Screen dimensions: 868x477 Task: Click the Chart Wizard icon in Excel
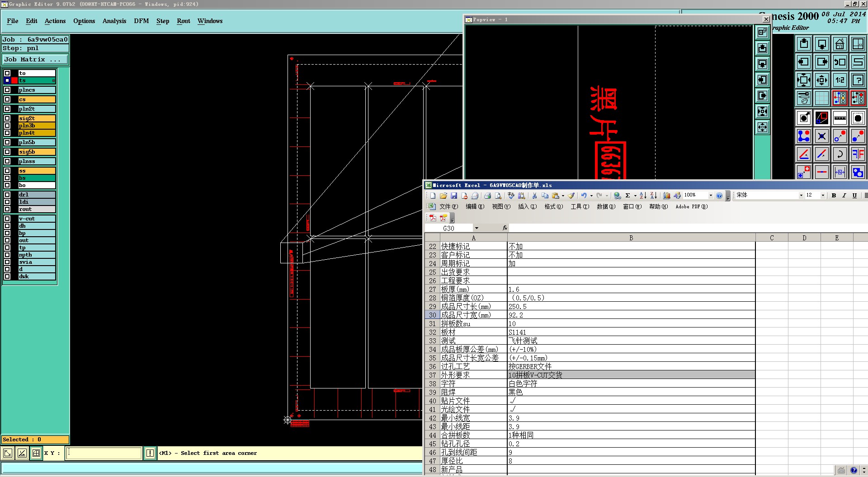(x=666, y=196)
